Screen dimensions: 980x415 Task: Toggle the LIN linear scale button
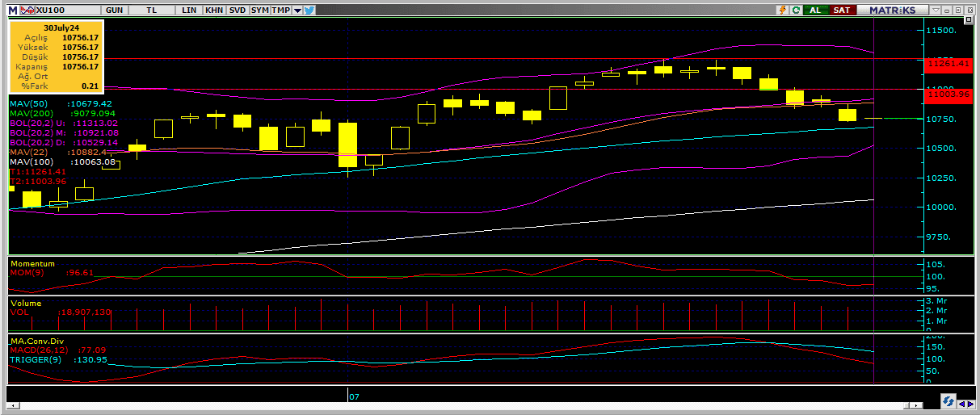coord(189,10)
